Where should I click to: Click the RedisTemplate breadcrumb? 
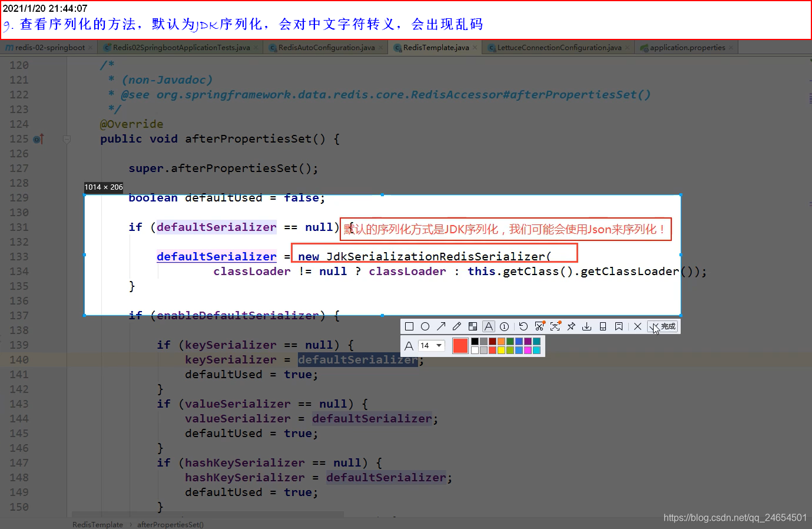(x=98, y=524)
